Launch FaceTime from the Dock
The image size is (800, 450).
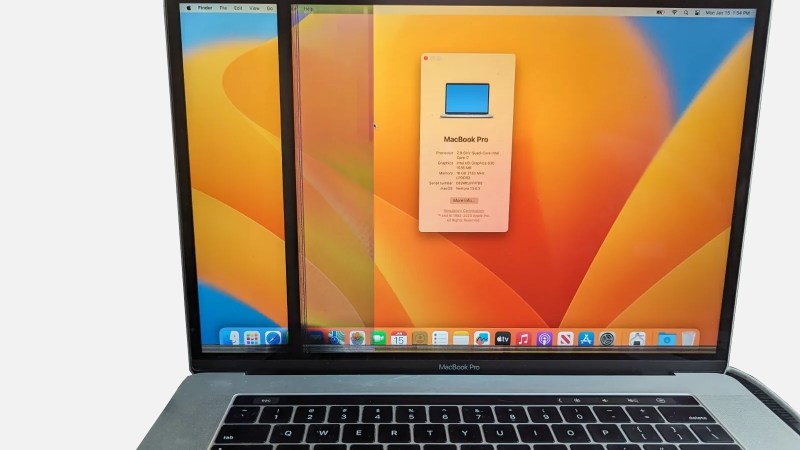pyautogui.click(x=378, y=338)
